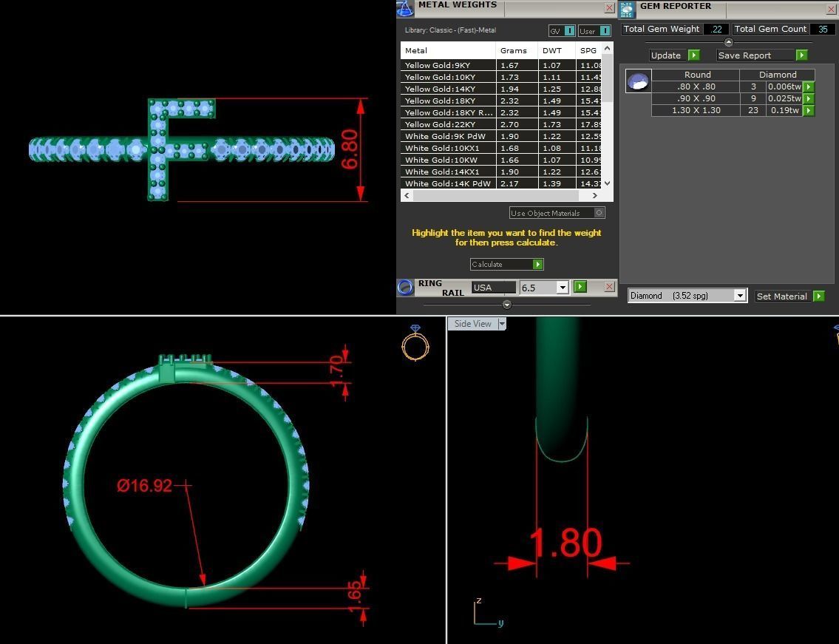Enable Use Object Materials

[x=599, y=212]
